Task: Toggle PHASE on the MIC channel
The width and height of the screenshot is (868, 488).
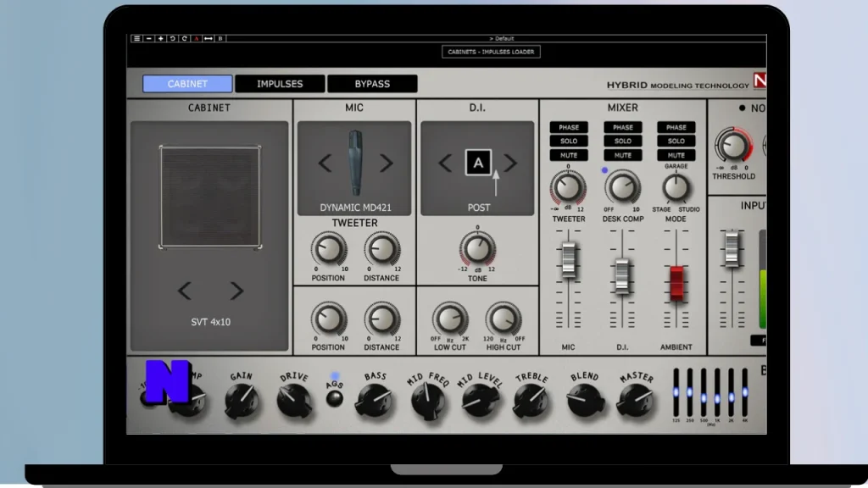Action: (569, 127)
